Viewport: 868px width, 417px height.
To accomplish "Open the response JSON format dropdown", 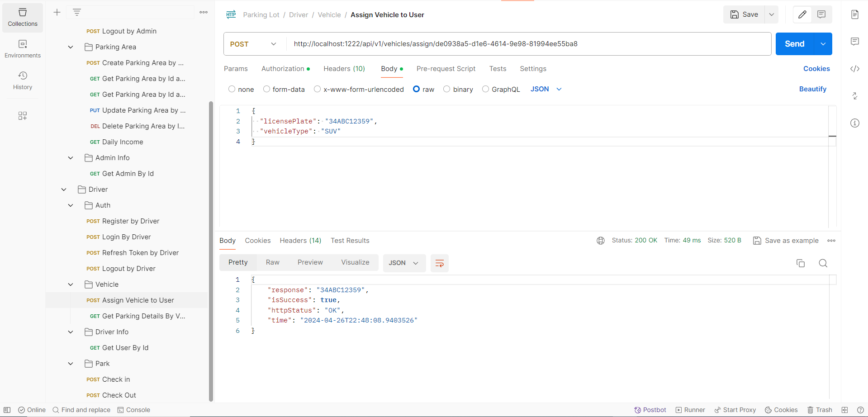I will (x=404, y=263).
